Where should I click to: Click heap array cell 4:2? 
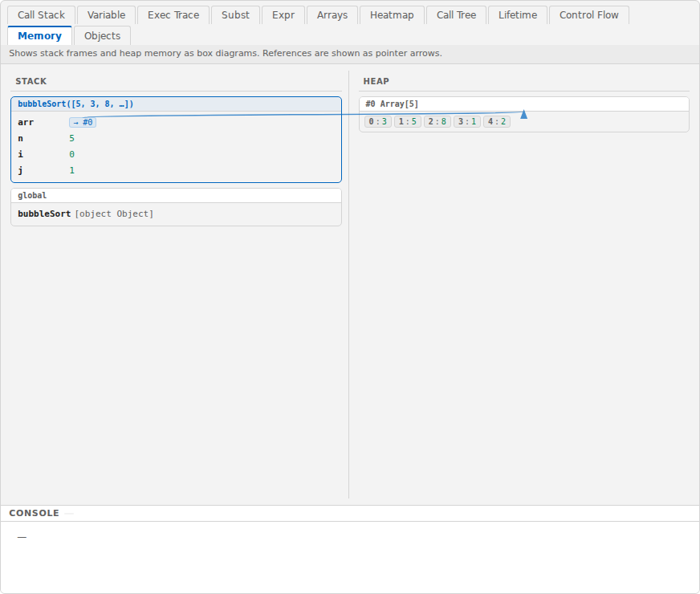[497, 121]
